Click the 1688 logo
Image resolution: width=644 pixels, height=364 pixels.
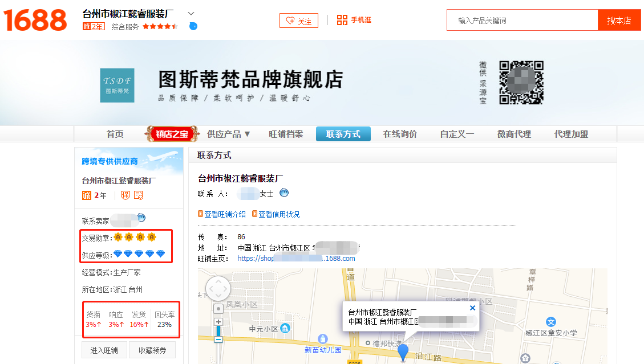pos(35,20)
